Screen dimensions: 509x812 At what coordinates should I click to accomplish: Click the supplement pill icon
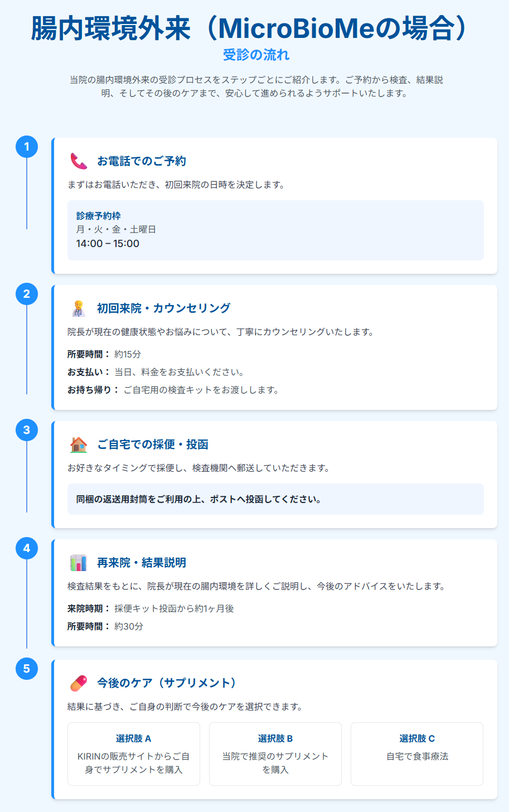pyautogui.click(x=79, y=683)
